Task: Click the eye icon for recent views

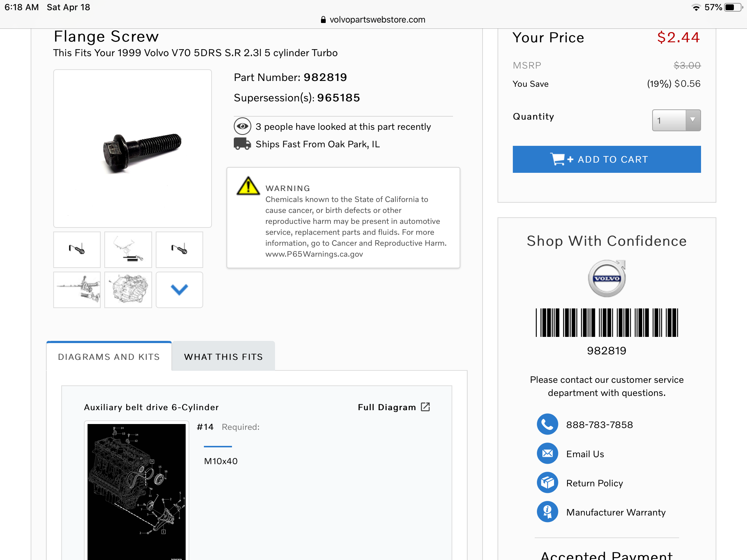Action: [x=242, y=127]
